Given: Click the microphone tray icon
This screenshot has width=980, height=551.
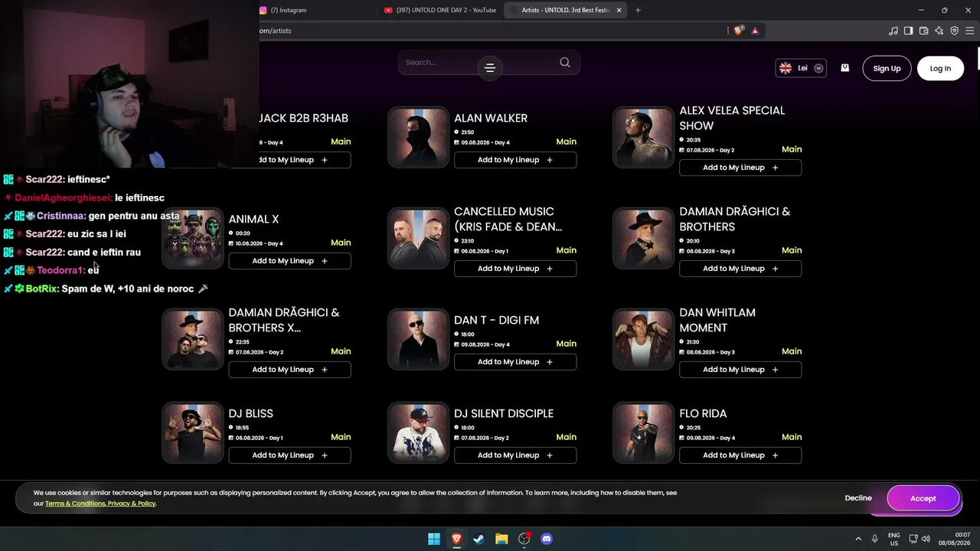Looking at the screenshot, I should click(874, 539).
